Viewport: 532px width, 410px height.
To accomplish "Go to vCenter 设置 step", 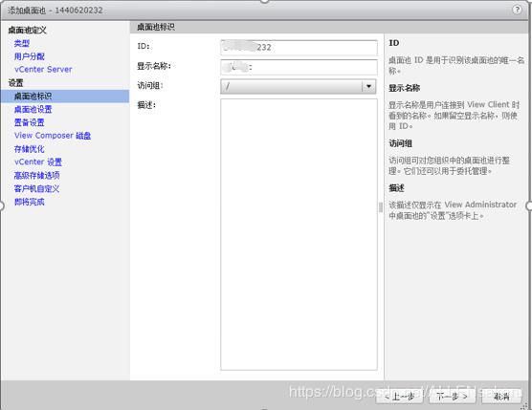I will click(x=38, y=162).
